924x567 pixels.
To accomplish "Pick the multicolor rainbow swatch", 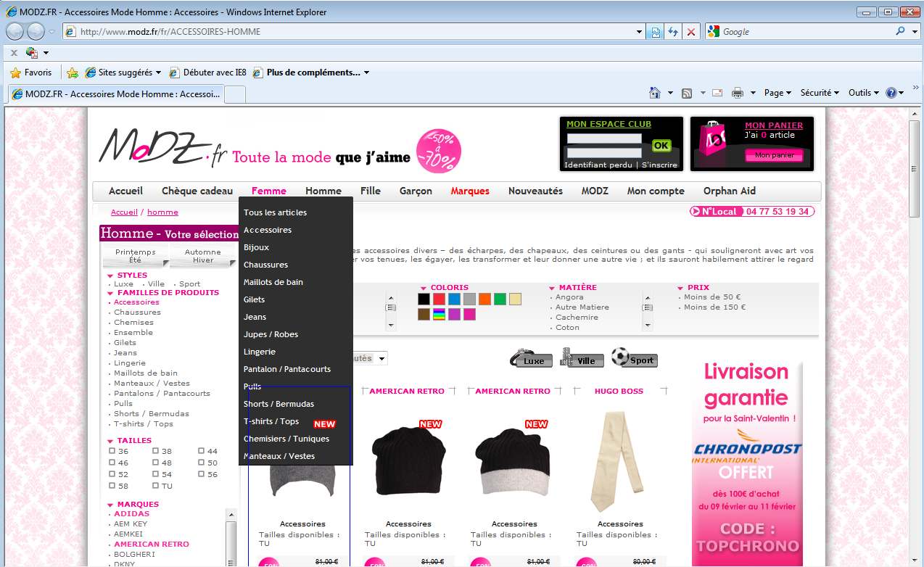I will click(x=439, y=315).
